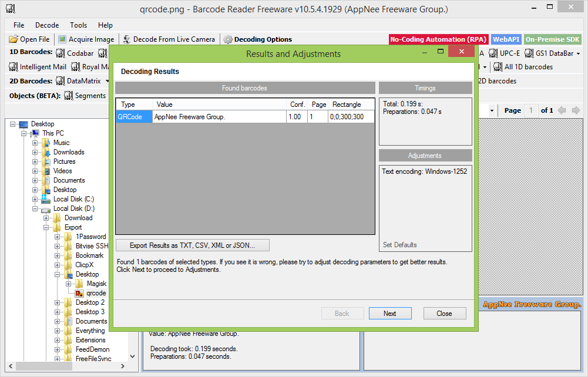Click the 0;0;300;300 rectangle cell
588x377 pixels.
(x=351, y=116)
